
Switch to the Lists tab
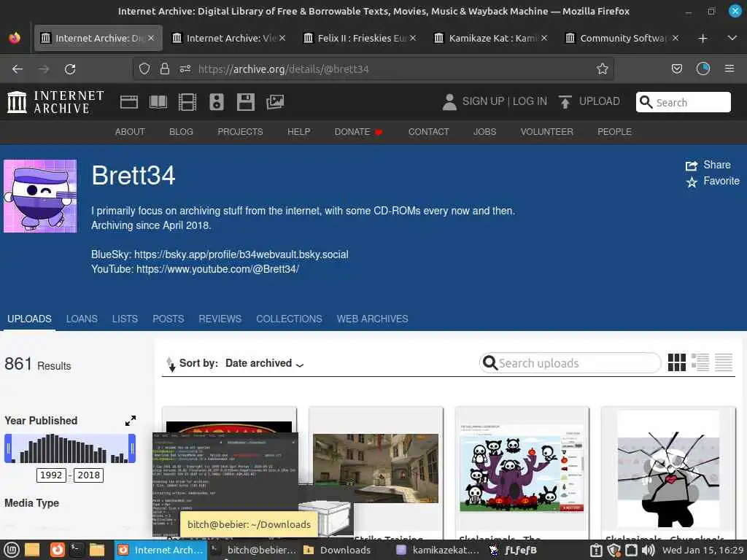[125, 319]
